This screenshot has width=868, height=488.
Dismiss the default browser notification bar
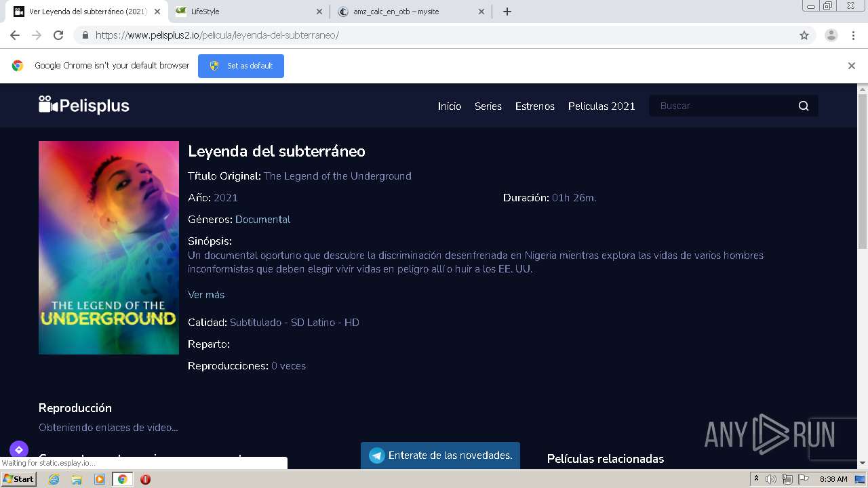point(852,66)
